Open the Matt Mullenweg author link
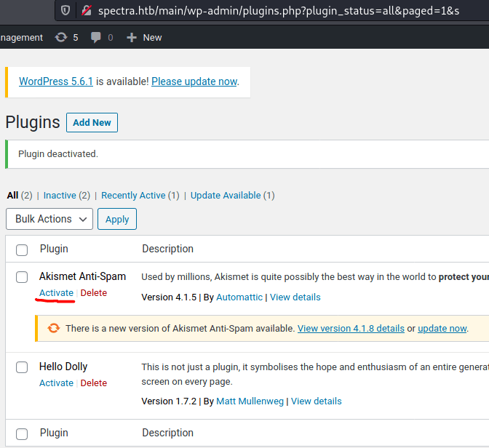The width and height of the screenshot is (489, 448). tap(250, 401)
